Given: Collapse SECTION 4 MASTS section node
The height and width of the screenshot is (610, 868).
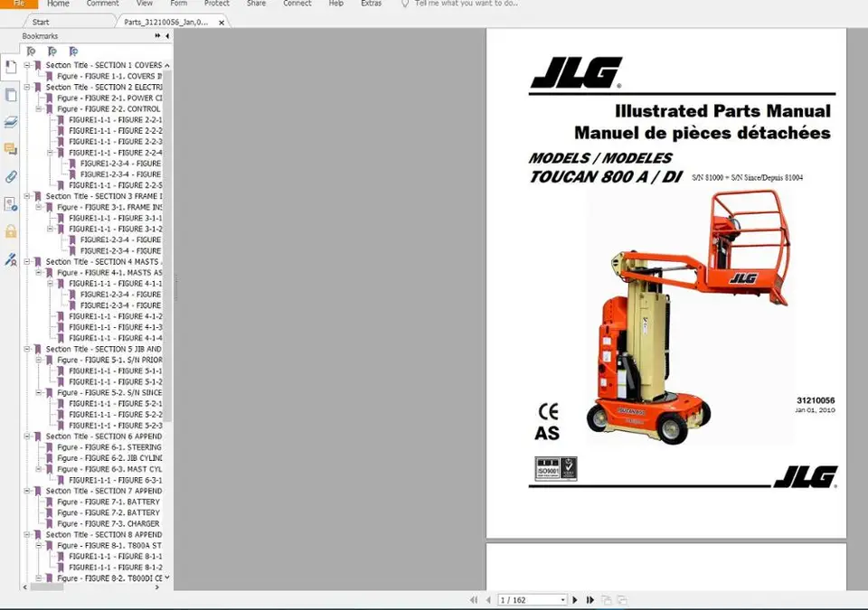Looking at the screenshot, I should coord(26,262).
